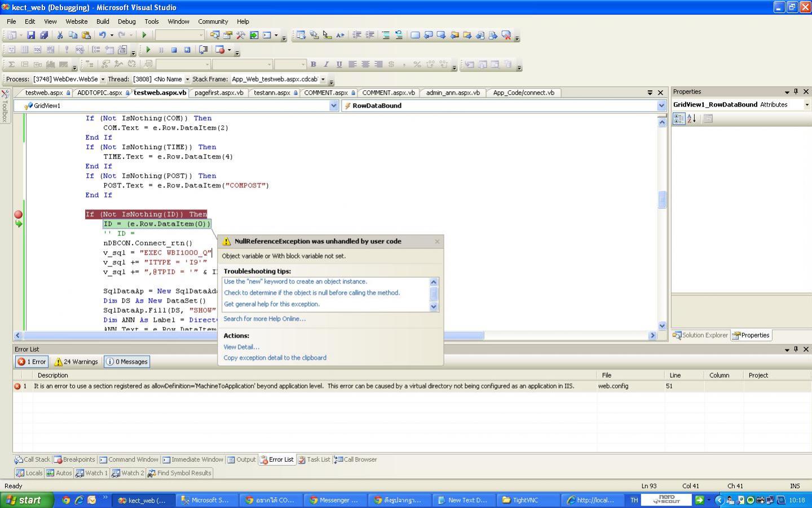This screenshot has width=812, height=508.
Task: Select the web.config error row in Error List
Action: [x=412, y=386]
